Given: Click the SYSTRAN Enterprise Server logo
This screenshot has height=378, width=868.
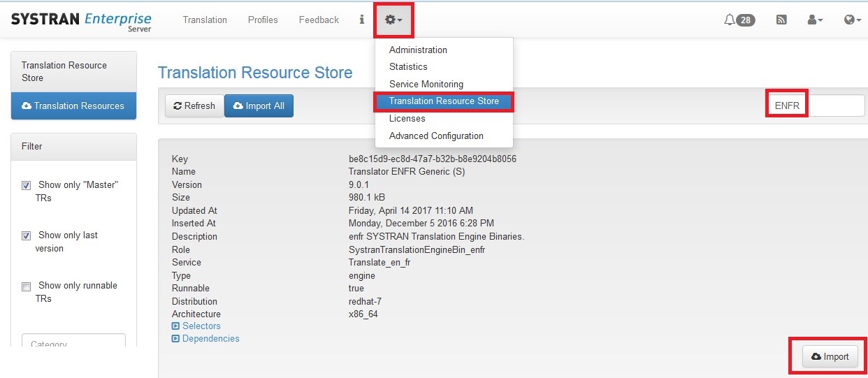Looking at the screenshot, I should pos(81,20).
